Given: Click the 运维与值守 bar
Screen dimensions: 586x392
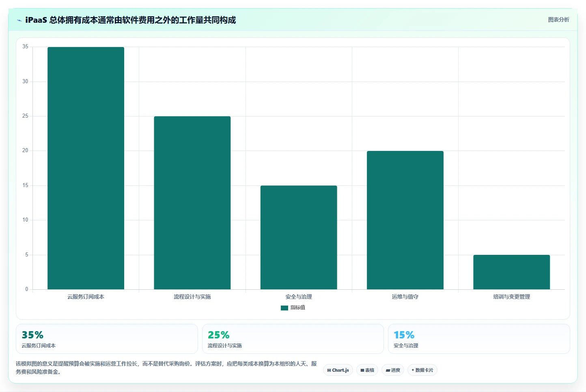Looking at the screenshot, I should pos(405,220).
